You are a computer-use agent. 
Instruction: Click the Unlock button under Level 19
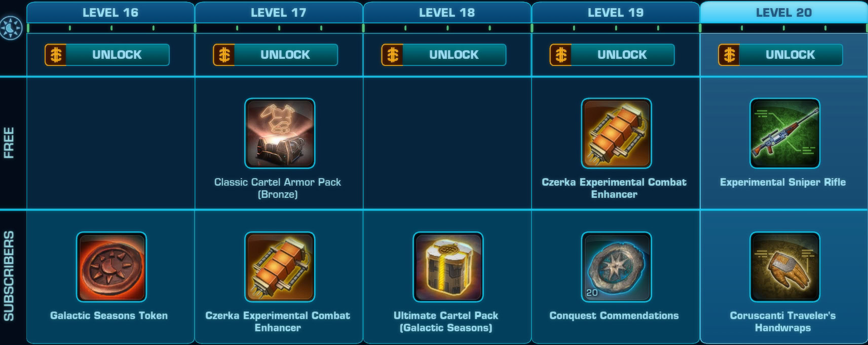[612, 55]
